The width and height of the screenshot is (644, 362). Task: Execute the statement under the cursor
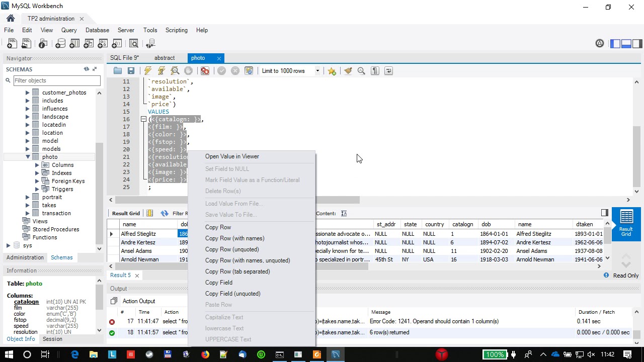pos(162,71)
